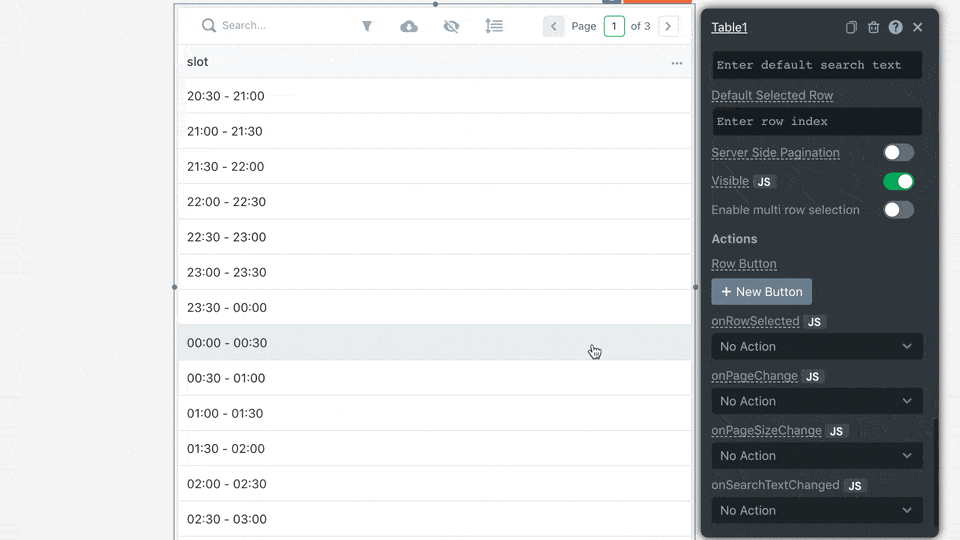960x540 pixels.
Task: Open the row height icon
Action: 494,26
